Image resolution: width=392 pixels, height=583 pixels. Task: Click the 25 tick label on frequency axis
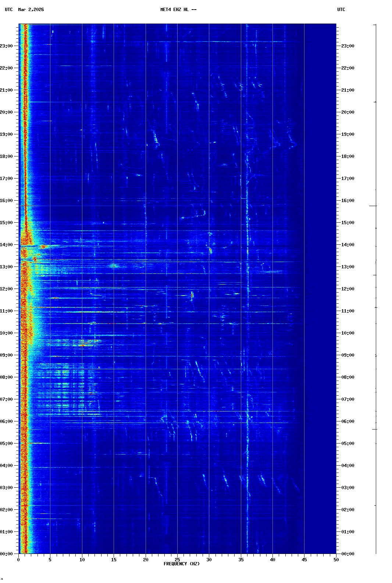177,560
